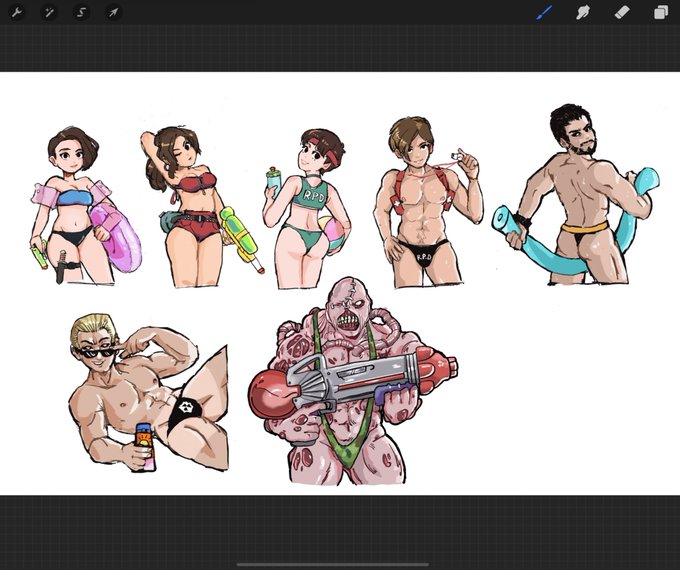Screen dimensions: 680x570
Task: Select the Smudge tool
Action: coord(583,12)
